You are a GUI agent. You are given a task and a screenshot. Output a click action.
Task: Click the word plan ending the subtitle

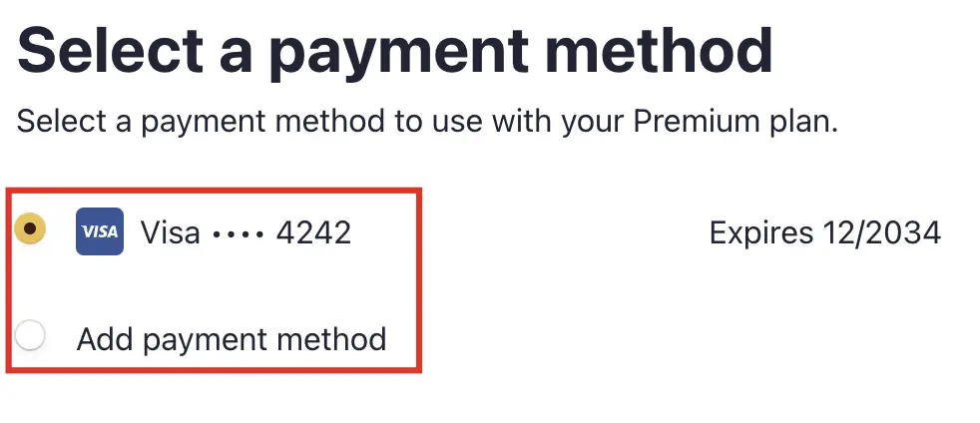coord(804,122)
